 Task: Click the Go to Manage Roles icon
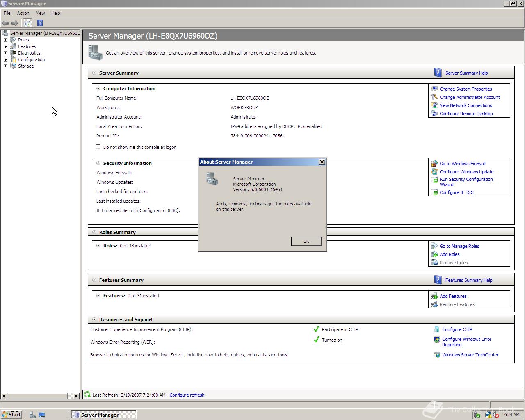pos(434,246)
